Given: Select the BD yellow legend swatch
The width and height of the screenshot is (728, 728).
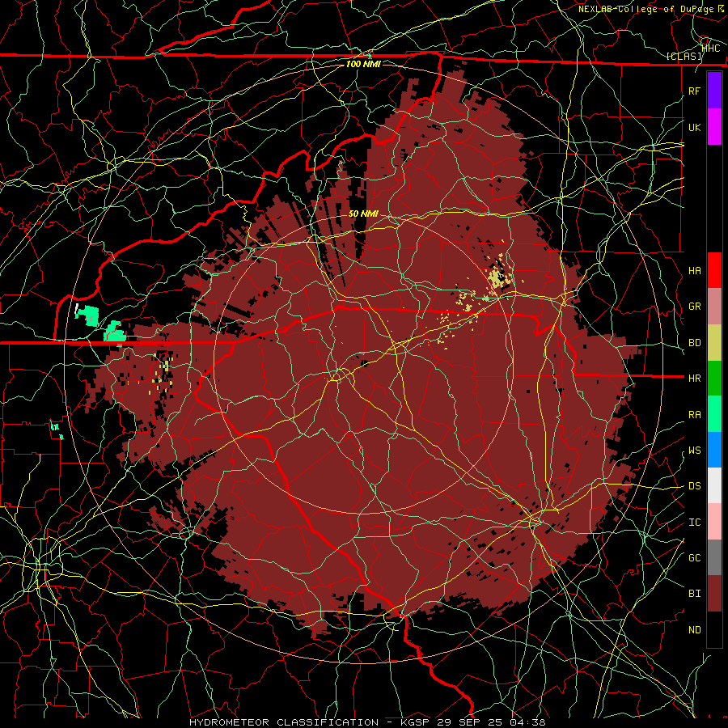Looking at the screenshot, I should [x=714, y=342].
